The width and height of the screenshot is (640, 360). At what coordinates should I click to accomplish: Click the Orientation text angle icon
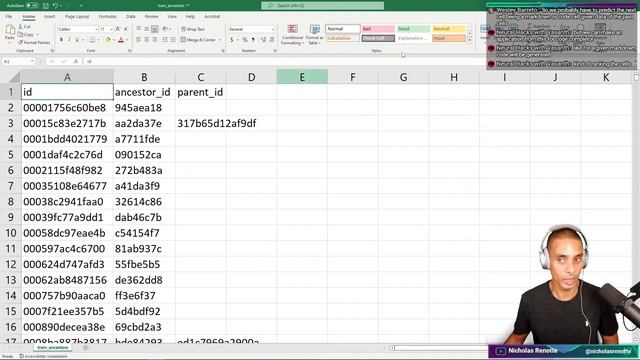pos(165,29)
